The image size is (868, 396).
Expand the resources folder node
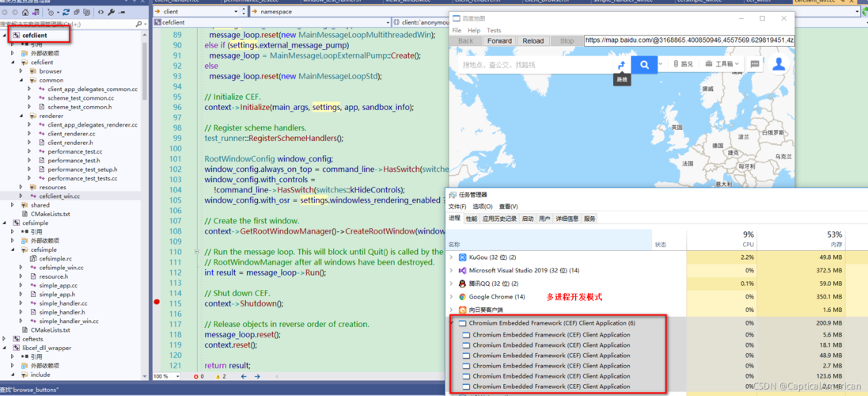coord(21,187)
